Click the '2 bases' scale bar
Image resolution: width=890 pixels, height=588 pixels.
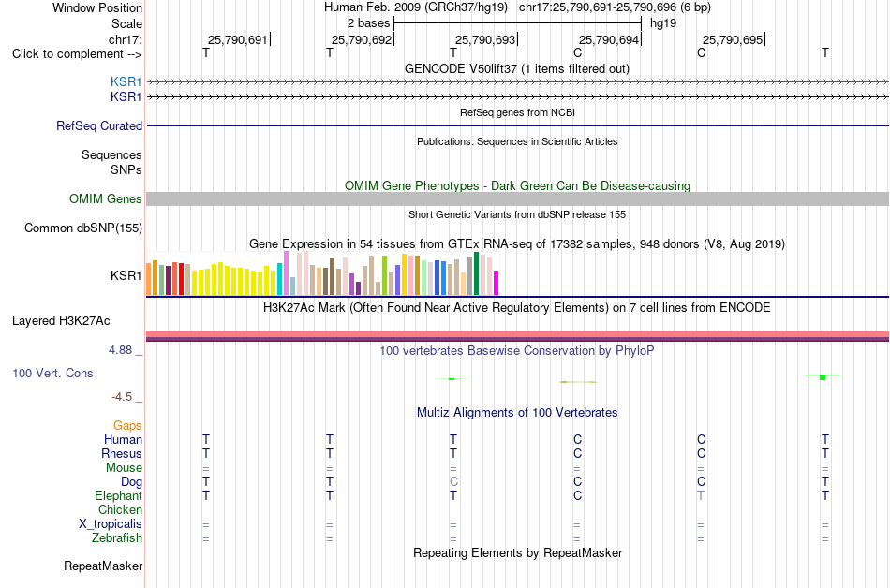click(x=517, y=23)
